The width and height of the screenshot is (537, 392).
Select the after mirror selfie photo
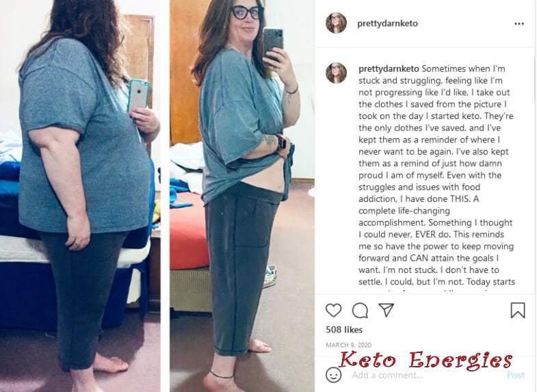coord(242,196)
